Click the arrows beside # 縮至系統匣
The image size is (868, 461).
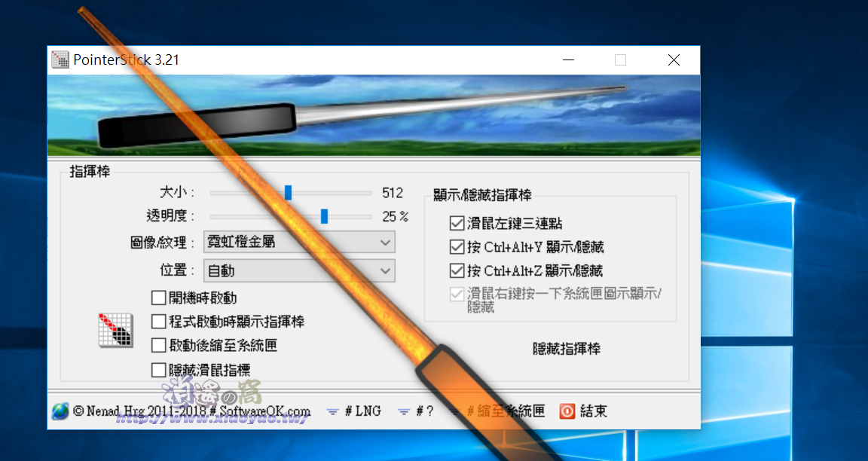point(452,411)
